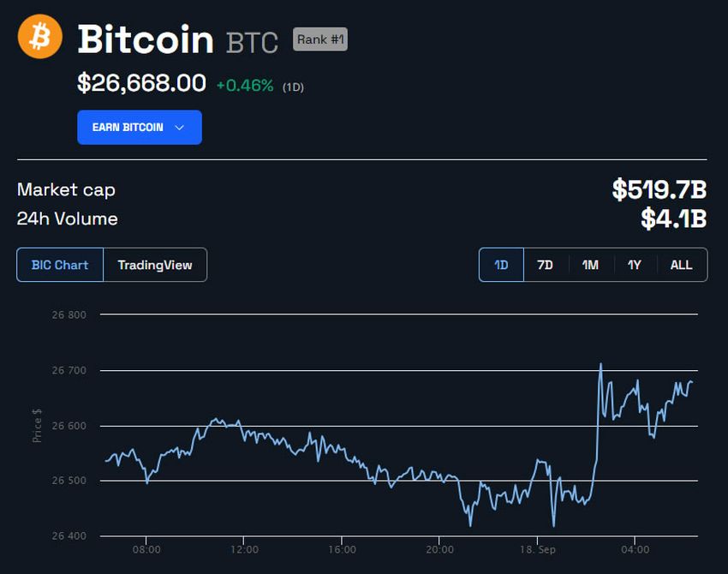Click the Bitcoin title heading
728x574 pixels.
(x=145, y=39)
